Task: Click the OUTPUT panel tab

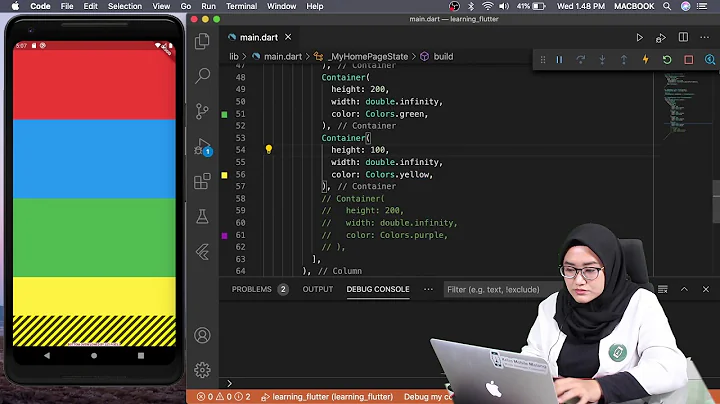Action: (318, 289)
